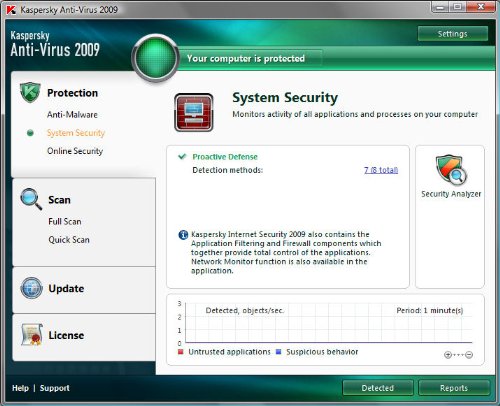Click the red Untrusted applications legend swatch
Viewport: 500px width, 406px height.
click(x=181, y=352)
